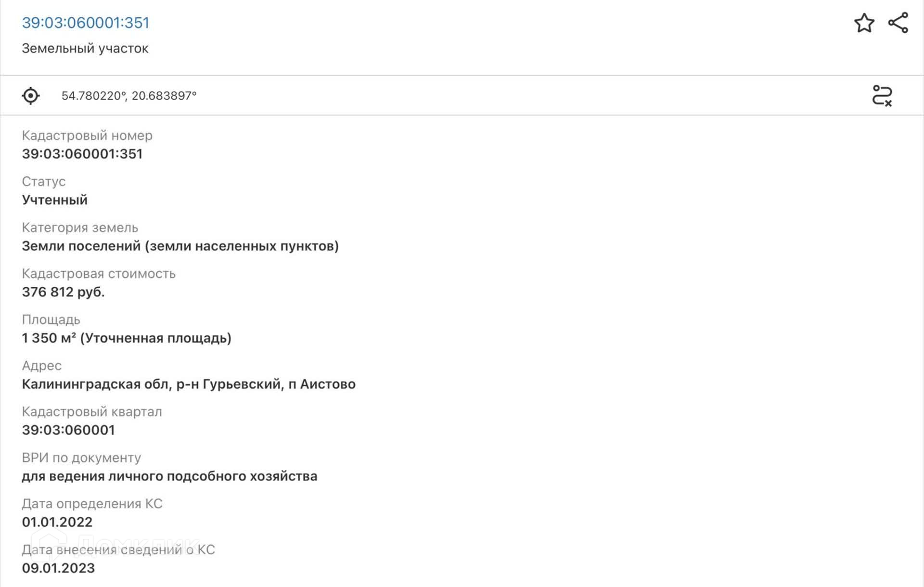Click the cadastral quarter value 39:03:060001
Viewport: 924px width, 587px height.
click(x=68, y=430)
